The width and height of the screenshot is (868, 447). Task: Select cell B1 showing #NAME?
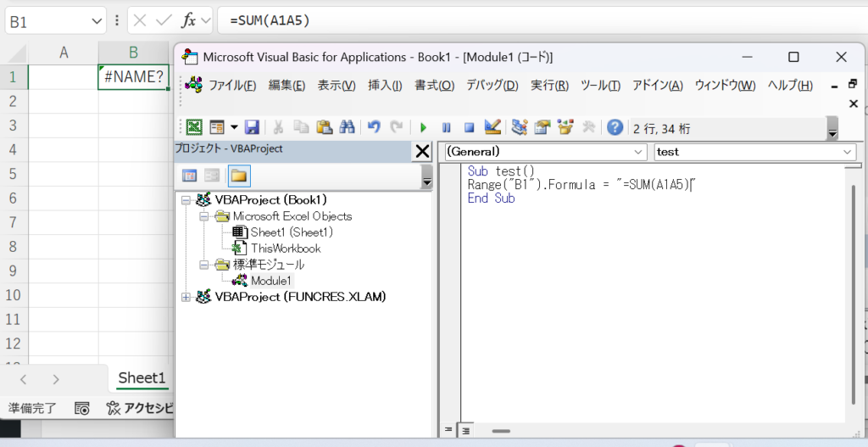pyautogui.click(x=133, y=77)
